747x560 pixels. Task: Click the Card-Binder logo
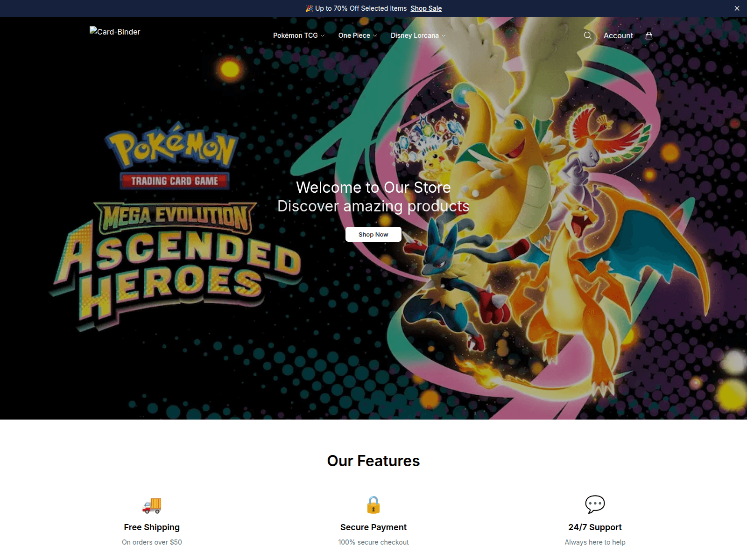click(x=115, y=31)
